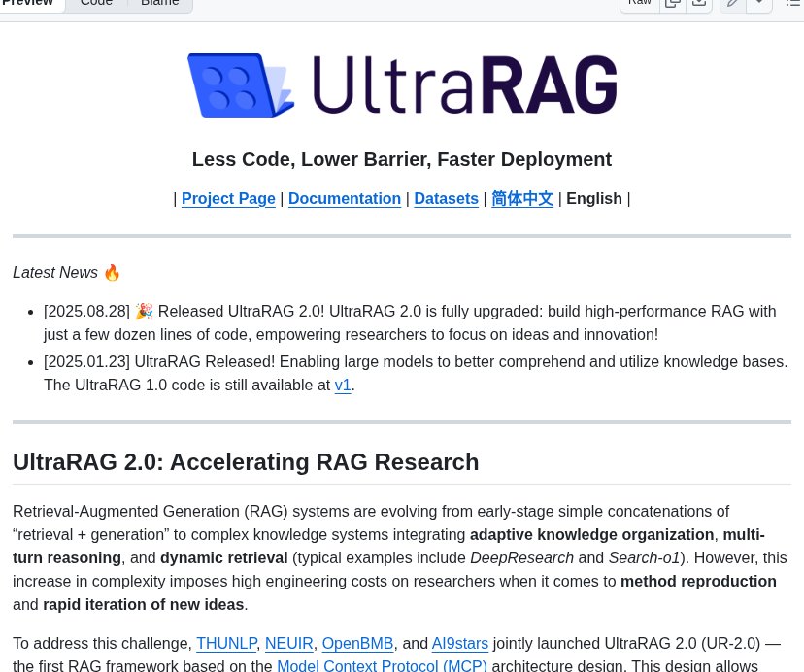
Task: Click the bold 'English' language label
Action: 593,198
